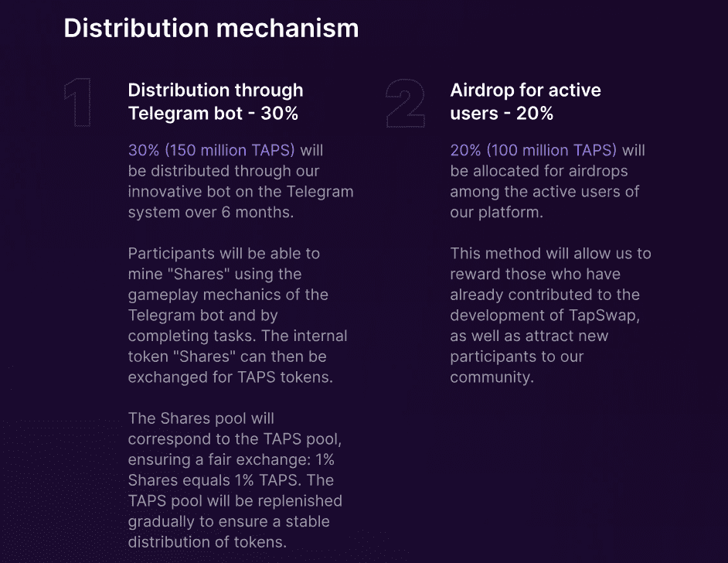Image resolution: width=728 pixels, height=563 pixels.
Task: Click the outlined number 2 graphic
Action: [x=405, y=103]
